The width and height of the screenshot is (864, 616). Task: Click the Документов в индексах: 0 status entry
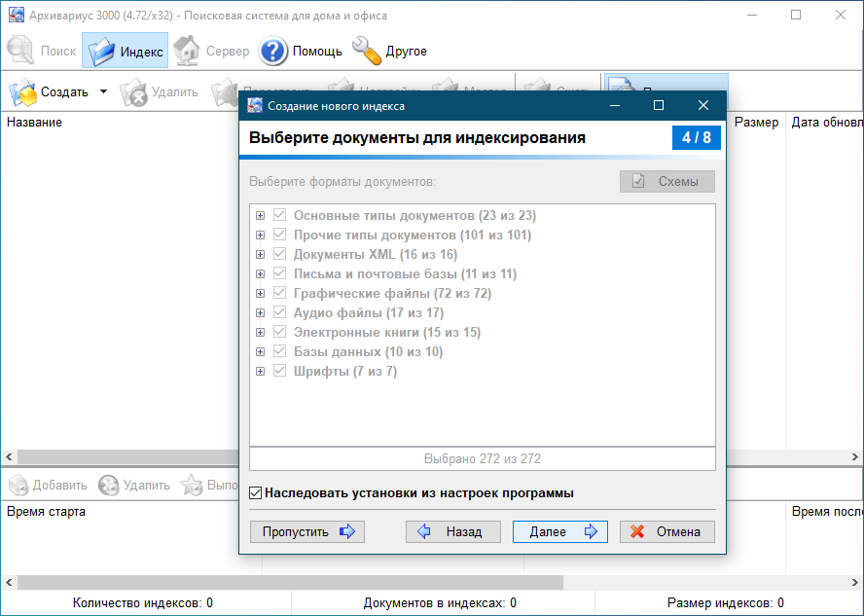coord(440,603)
